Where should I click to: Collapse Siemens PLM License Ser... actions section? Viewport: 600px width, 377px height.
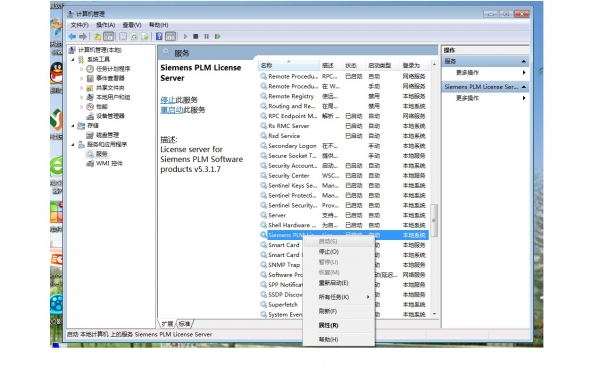pos(524,87)
